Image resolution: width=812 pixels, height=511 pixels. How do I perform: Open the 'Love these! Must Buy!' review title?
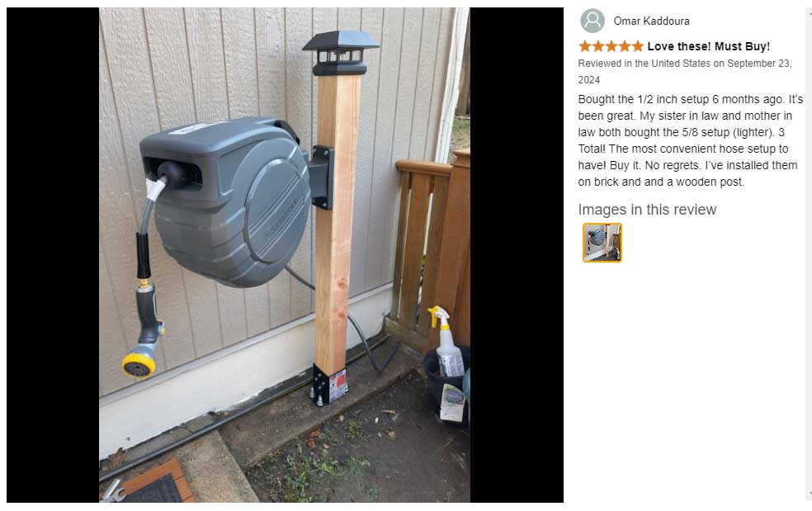click(x=708, y=46)
